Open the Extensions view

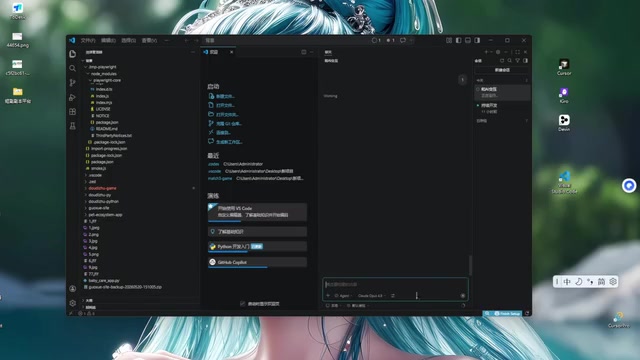(x=73, y=111)
